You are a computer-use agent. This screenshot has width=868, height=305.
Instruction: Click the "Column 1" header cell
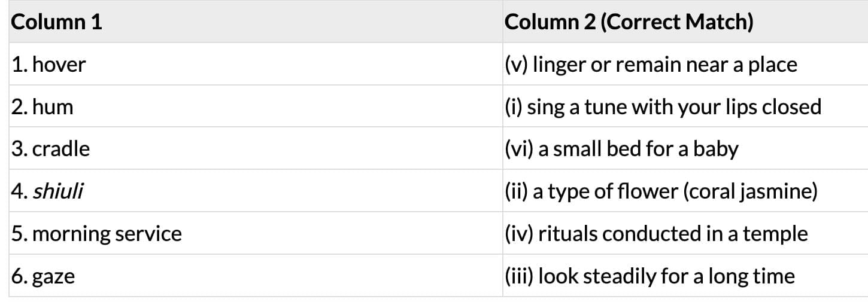point(57,23)
